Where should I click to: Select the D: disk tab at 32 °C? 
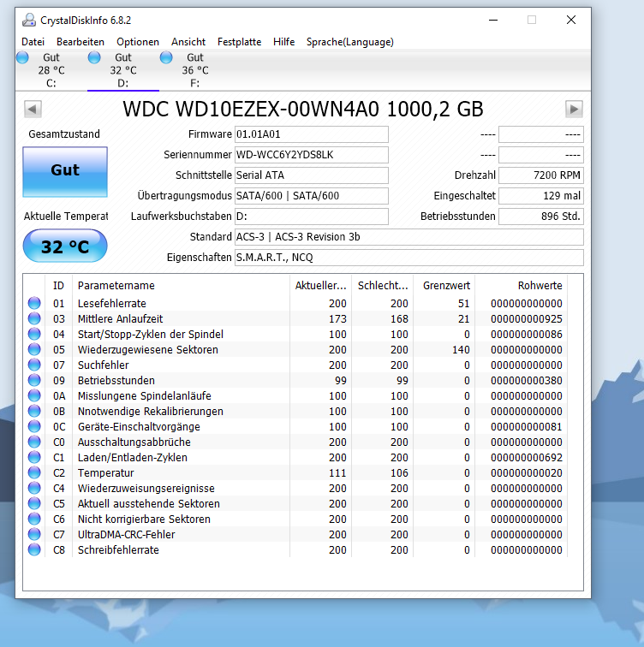tap(123, 70)
